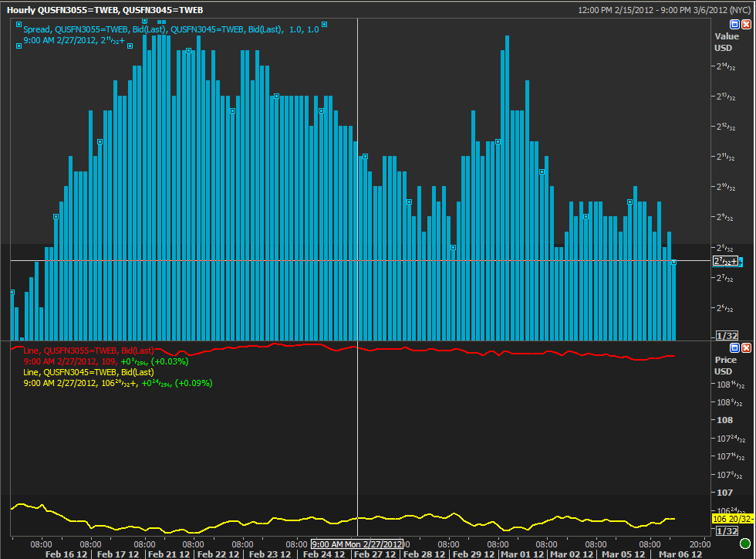
Task: Click the Hourly QUSFN3055 chart title
Action: 105,10
